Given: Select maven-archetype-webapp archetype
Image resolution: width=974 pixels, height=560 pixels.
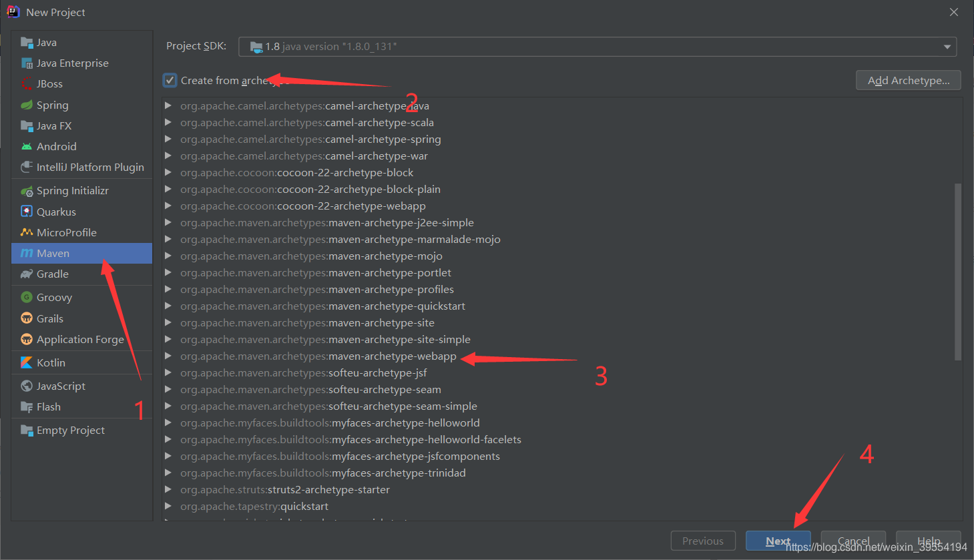Looking at the screenshot, I should [x=318, y=356].
